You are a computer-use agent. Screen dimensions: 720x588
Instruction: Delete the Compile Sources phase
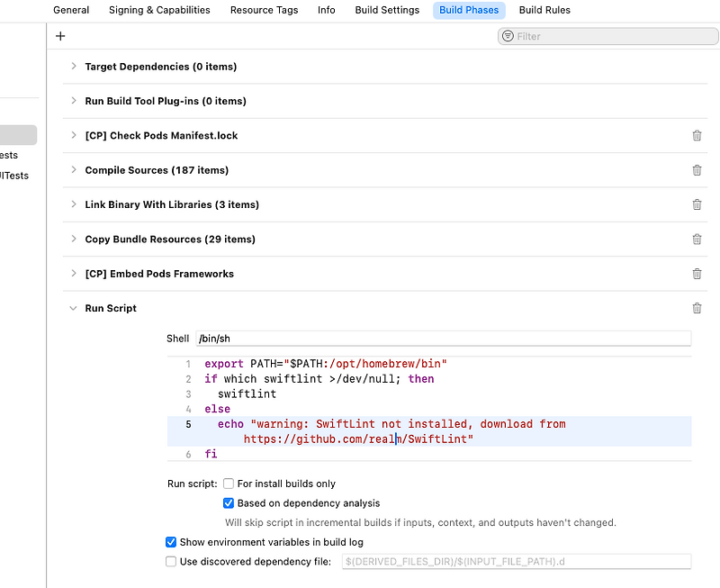(x=697, y=170)
